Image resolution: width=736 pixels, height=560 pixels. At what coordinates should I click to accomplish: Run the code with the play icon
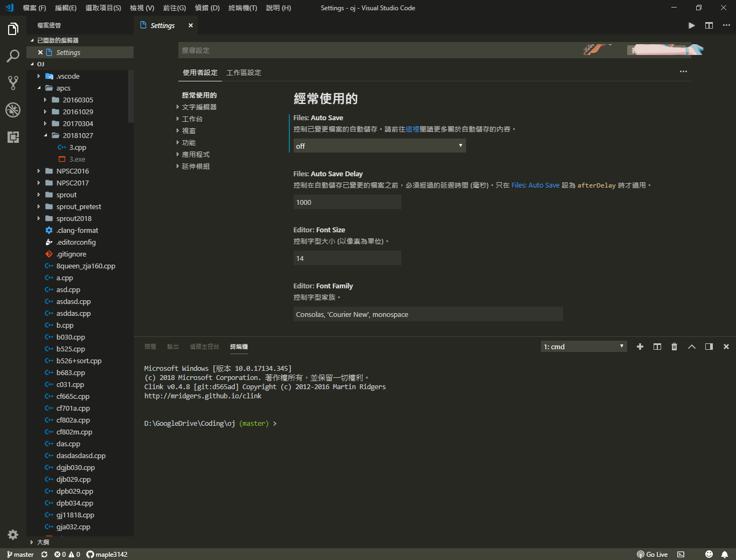coord(691,25)
